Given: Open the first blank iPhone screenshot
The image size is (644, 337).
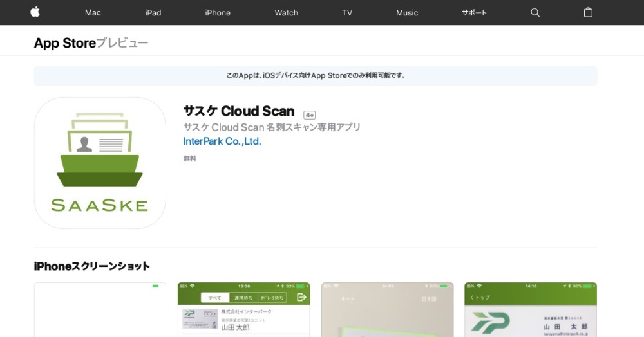Looking at the screenshot, I should pos(100,310).
